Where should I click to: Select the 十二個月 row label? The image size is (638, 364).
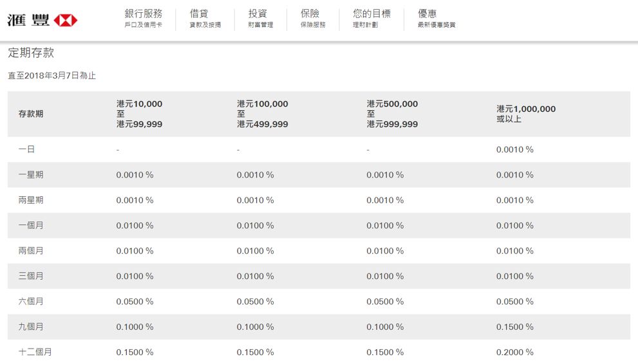tap(35, 352)
